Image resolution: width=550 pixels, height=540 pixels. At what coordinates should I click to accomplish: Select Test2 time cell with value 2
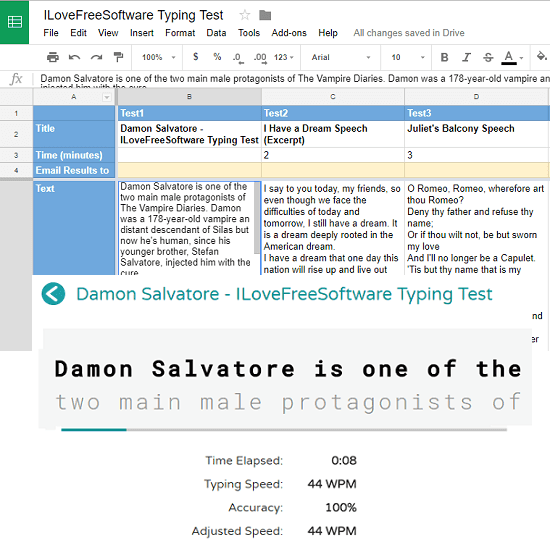[333, 155]
